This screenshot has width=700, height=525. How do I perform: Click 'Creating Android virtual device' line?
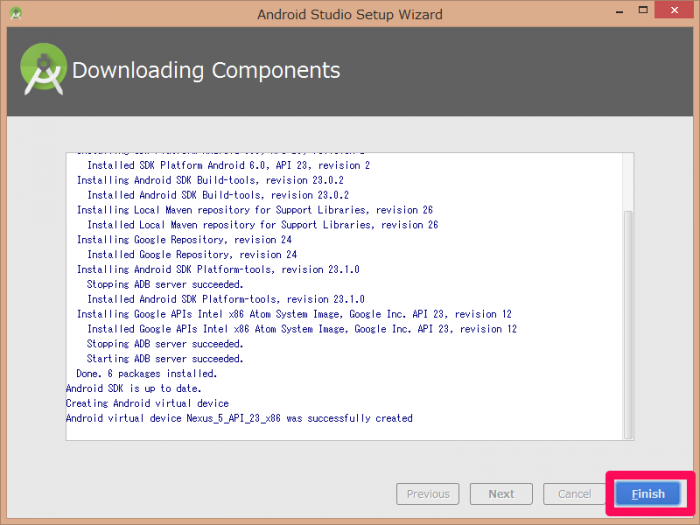147,403
